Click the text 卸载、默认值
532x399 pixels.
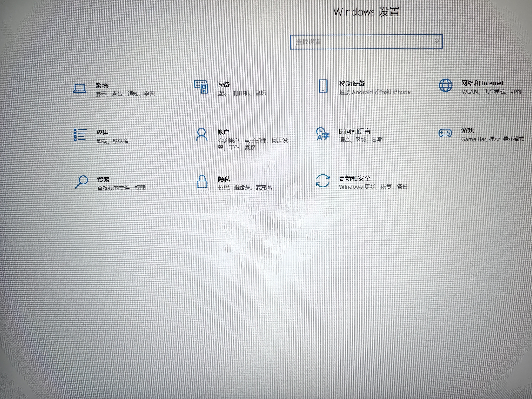pyautogui.click(x=113, y=141)
